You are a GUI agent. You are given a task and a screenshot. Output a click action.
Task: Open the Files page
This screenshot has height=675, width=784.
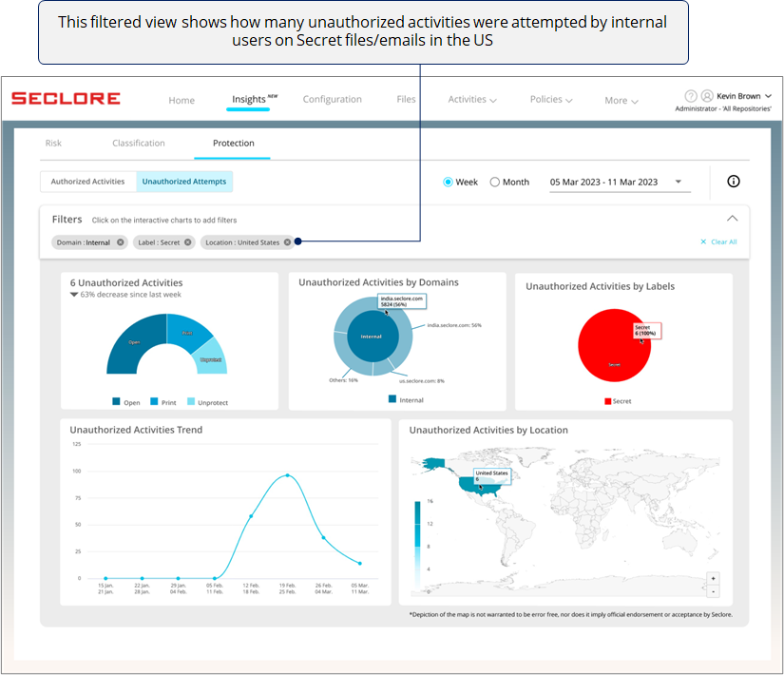(406, 99)
